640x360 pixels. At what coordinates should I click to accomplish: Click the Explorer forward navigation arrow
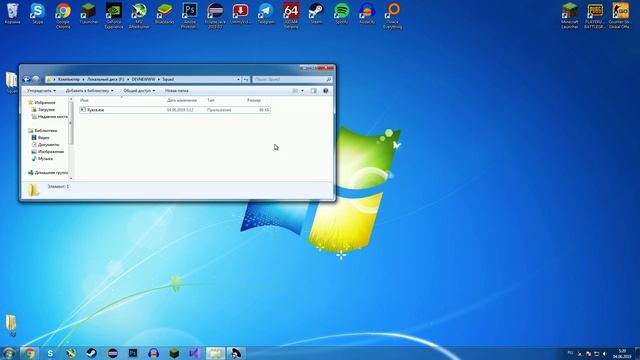coord(36,79)
